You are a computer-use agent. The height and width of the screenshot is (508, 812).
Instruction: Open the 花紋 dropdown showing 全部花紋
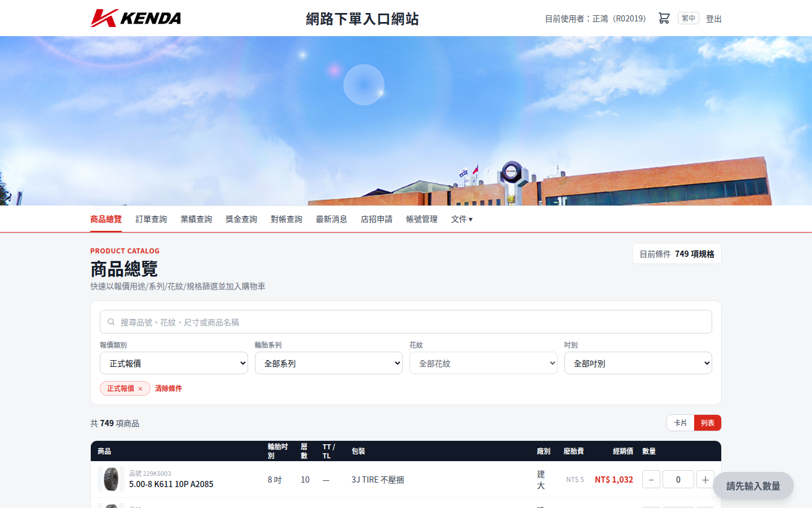click(483, 363)
